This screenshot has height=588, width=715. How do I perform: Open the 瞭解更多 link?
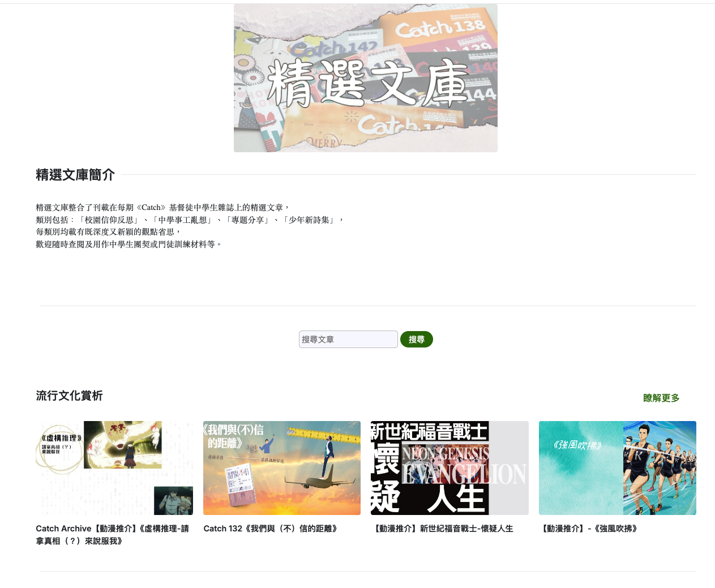click(661, 398)
